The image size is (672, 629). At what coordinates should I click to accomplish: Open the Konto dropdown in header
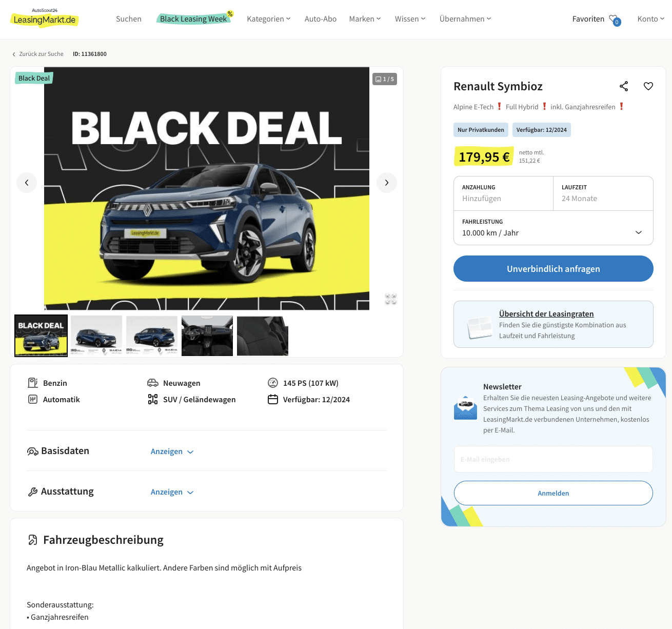click(651, 19)
